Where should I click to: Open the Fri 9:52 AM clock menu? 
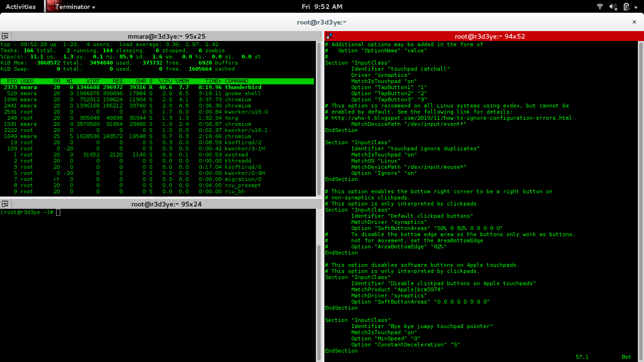(322, 7)
